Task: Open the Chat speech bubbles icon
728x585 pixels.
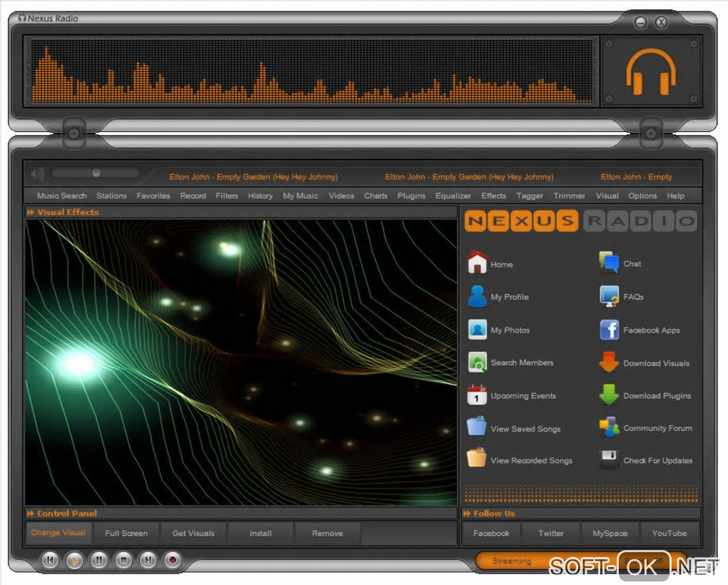Action: click(x=609, y=262)
